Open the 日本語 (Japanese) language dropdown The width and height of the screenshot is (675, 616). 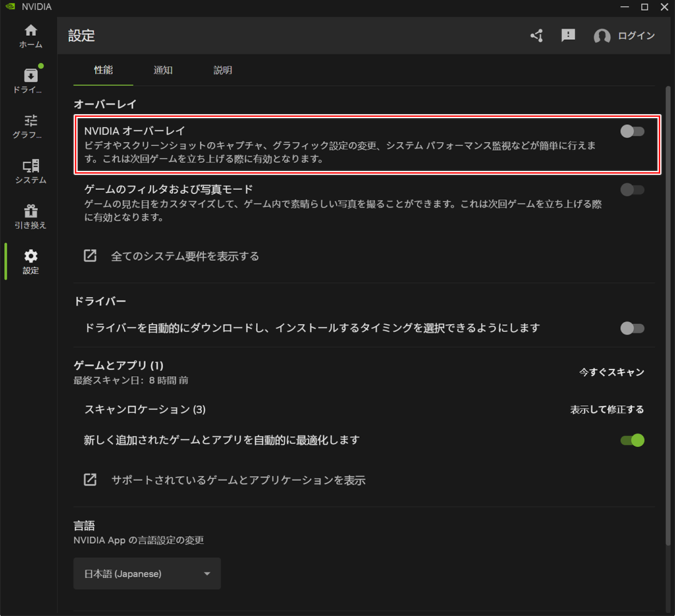pyautogui.click(x=147, y=573)
